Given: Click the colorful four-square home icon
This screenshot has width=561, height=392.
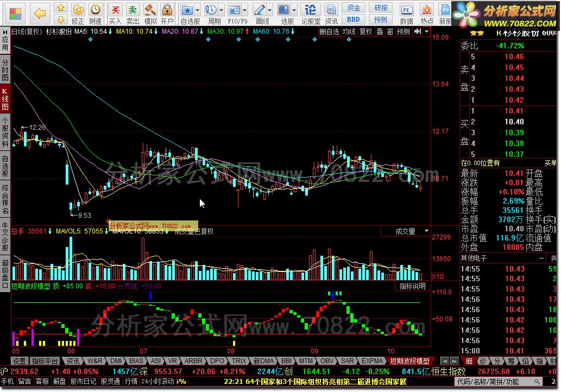Looking at the screenshot, I should tap(15, 14).
